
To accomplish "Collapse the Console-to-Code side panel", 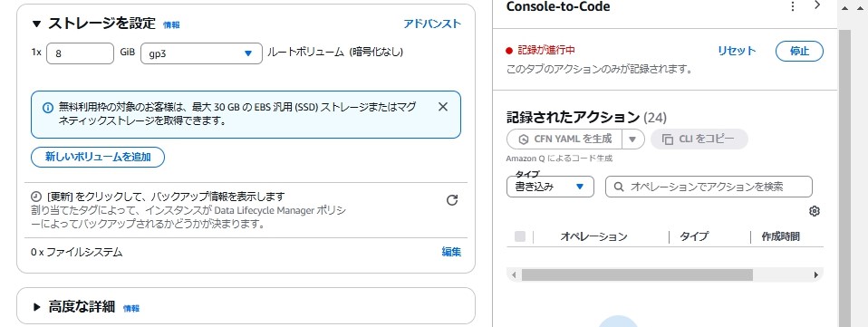I will [817, 5].
